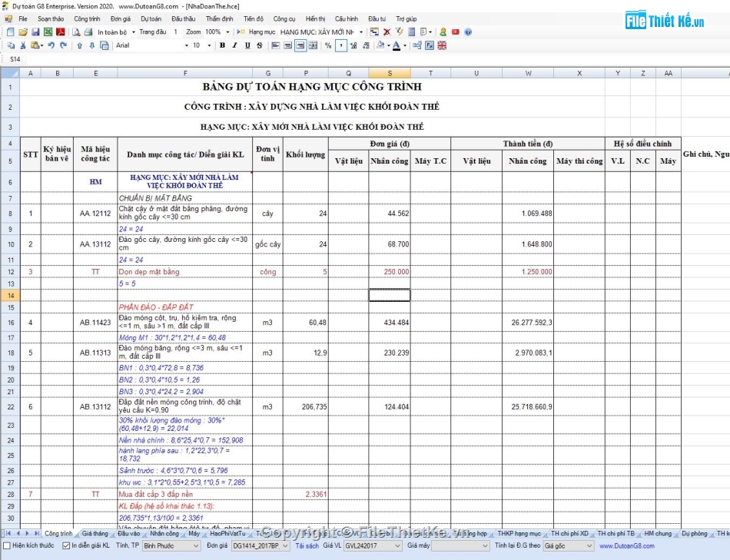The height and width of the screenshot is (560, 730).
Task: Open the YouTube tutorial icon
Action: click(x=456, y=32)
